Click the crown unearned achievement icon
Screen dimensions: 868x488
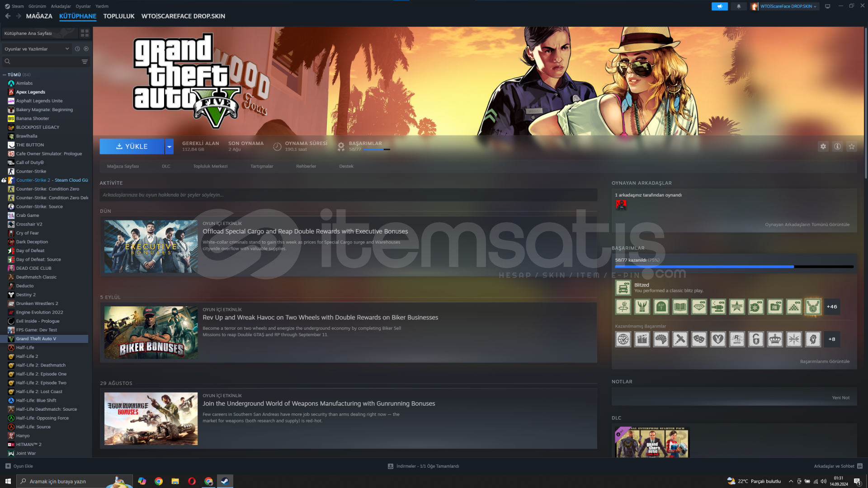pos(775,339)
